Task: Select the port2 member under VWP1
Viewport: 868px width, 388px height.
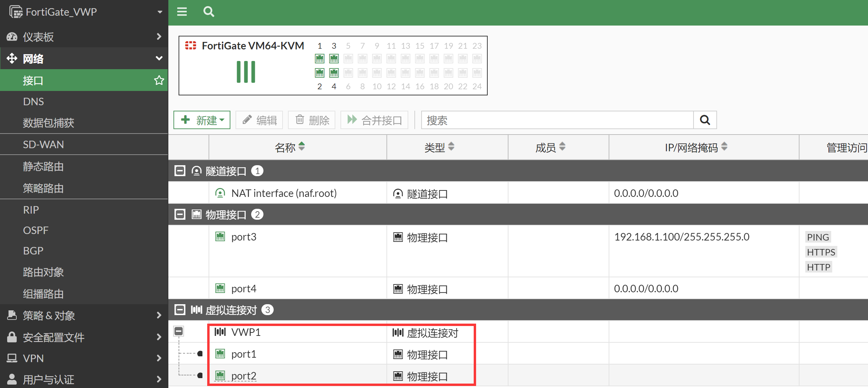Action: coord(244,376)
